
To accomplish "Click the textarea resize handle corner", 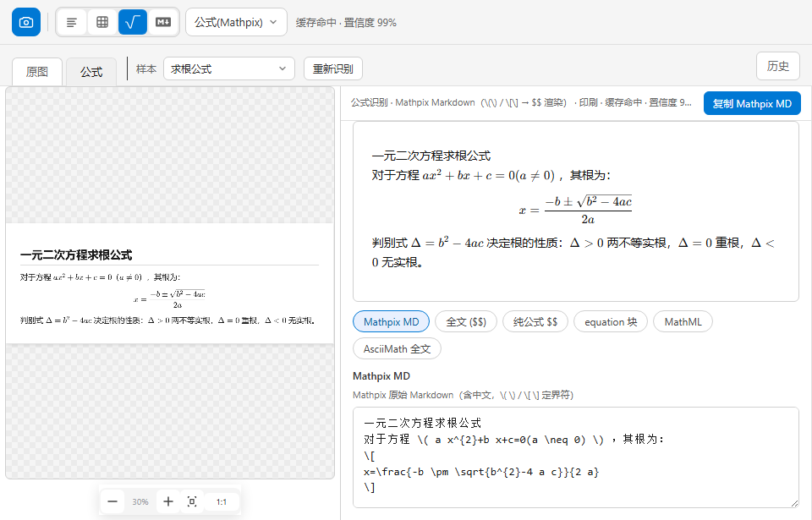I will (x=794, y=503).
